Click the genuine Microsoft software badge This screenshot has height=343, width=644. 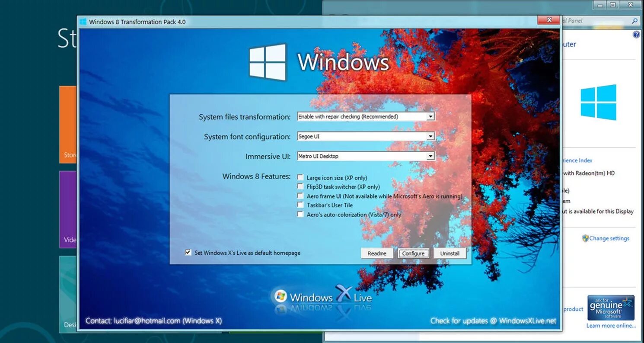[x=611, y=308]
